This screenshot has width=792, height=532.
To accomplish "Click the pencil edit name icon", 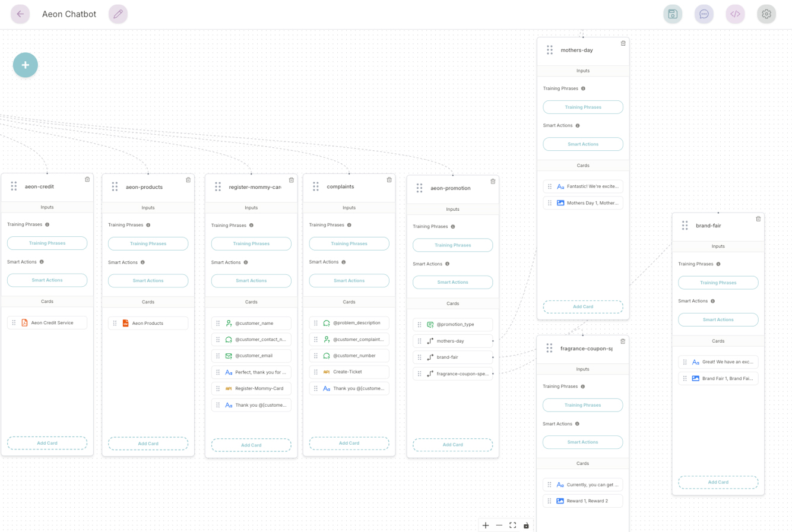I will [118, 14].
